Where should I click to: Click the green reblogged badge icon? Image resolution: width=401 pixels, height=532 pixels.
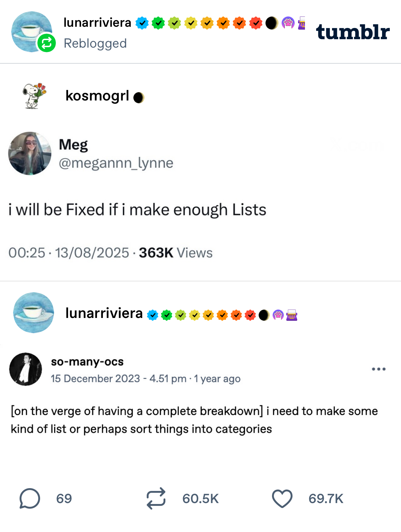coord(47,43)
